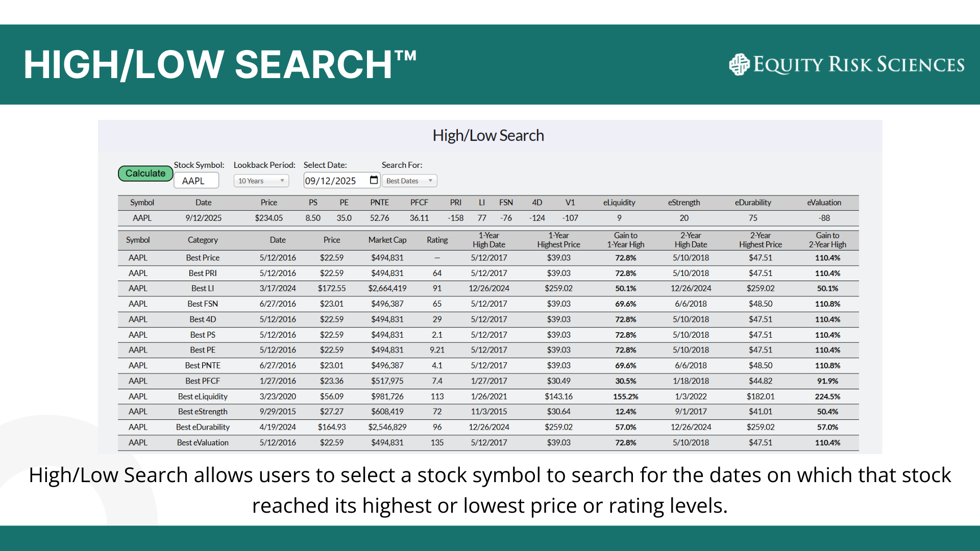Screen dimensions: 980x551
Task: Click the 9/29/2015 date in Best eStrength row
Action: coord(278,412)
